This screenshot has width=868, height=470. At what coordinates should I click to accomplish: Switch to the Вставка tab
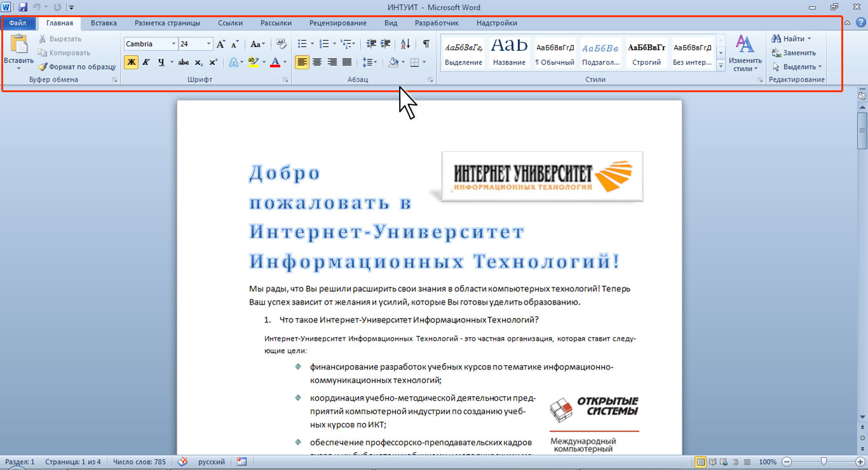[104, 23]
